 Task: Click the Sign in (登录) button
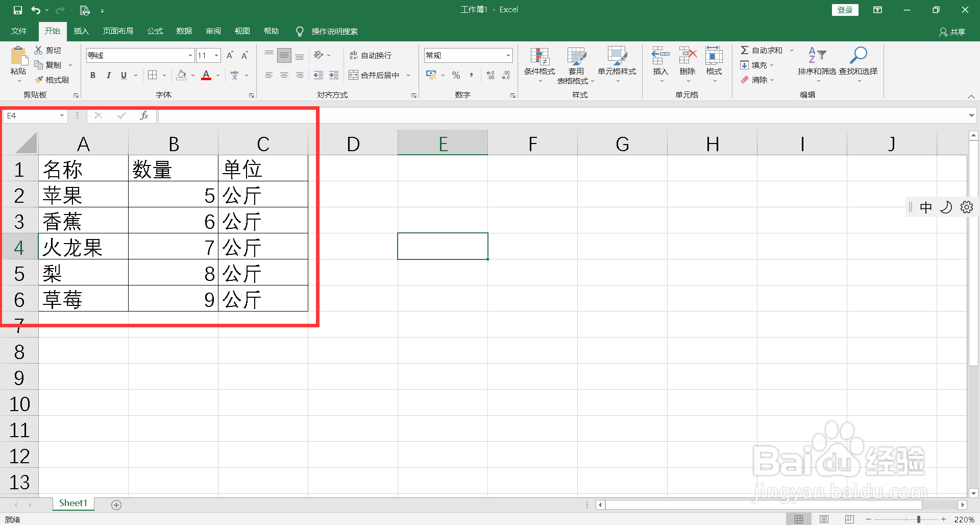click(x=845, y=10)
